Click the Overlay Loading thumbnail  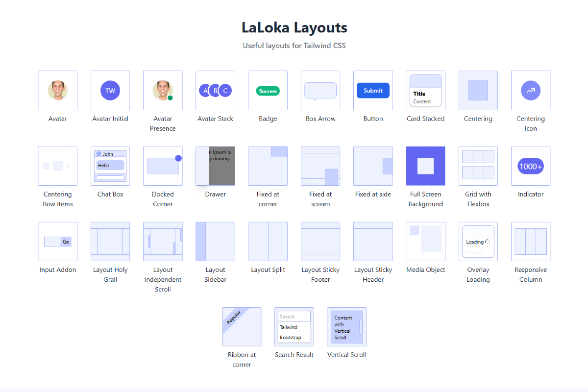tap(478, 241)
